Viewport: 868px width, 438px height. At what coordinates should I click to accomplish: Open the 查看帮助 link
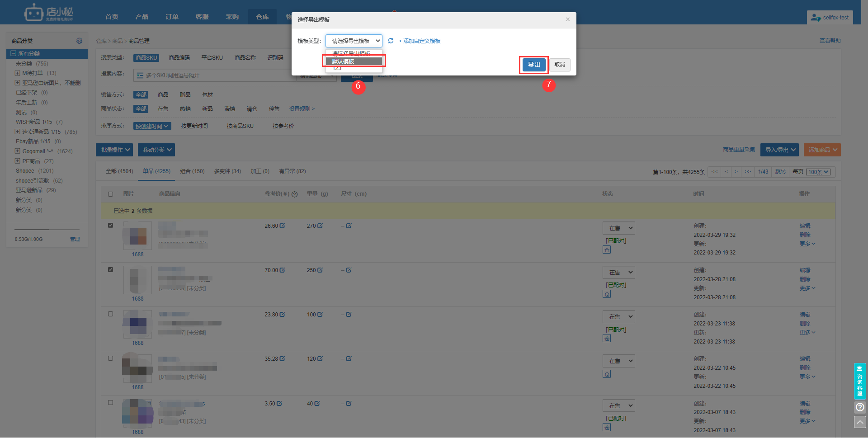(x=830, y=41)
